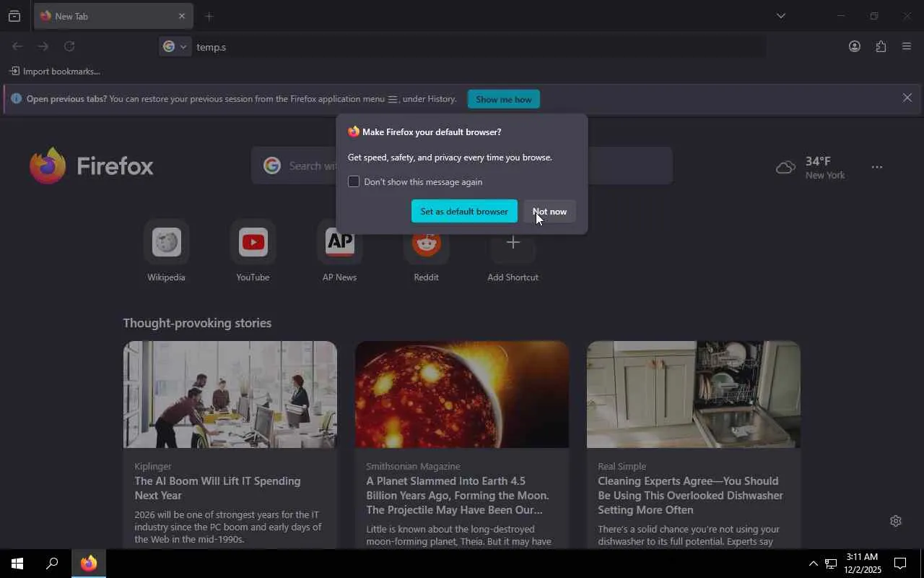
Task: Reload the current page
Action: 69,46
